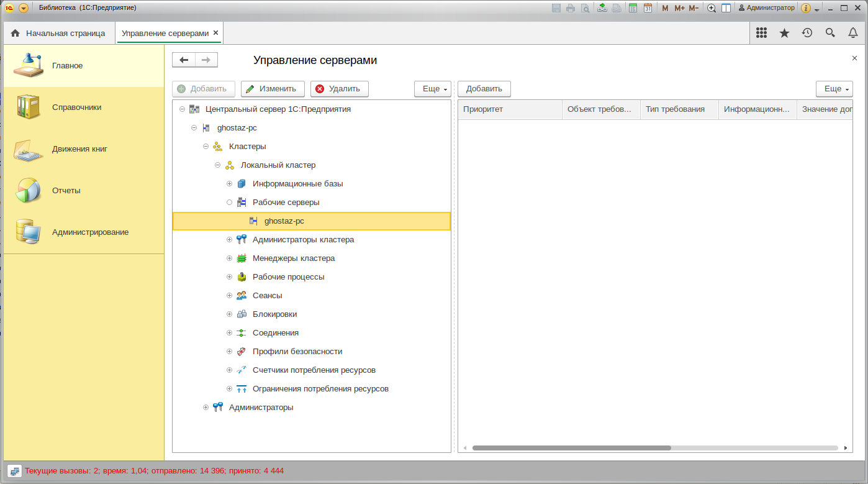Open Администрирование section

84,232
